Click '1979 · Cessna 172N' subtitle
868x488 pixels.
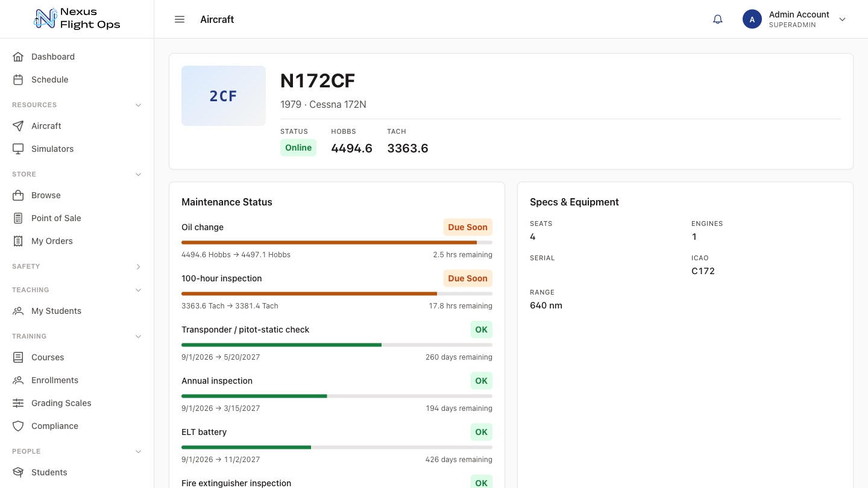tap(323, 104)
